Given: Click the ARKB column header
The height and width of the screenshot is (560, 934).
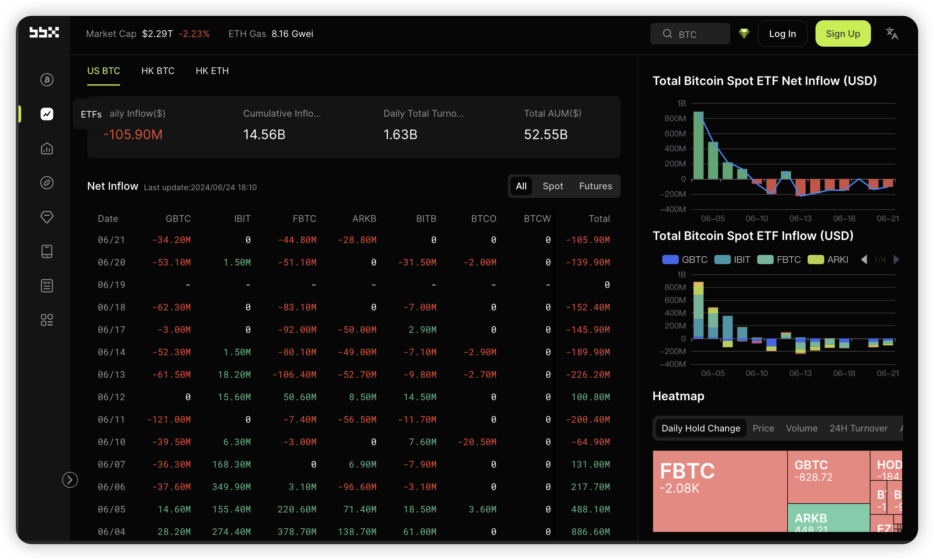Looking at the screenshot, I should pyautogui.click(x=364, y=219).
